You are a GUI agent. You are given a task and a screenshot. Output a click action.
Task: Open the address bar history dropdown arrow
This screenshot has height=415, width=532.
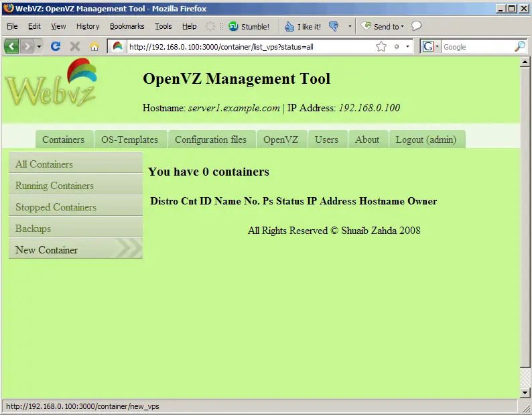coord(407,46)
